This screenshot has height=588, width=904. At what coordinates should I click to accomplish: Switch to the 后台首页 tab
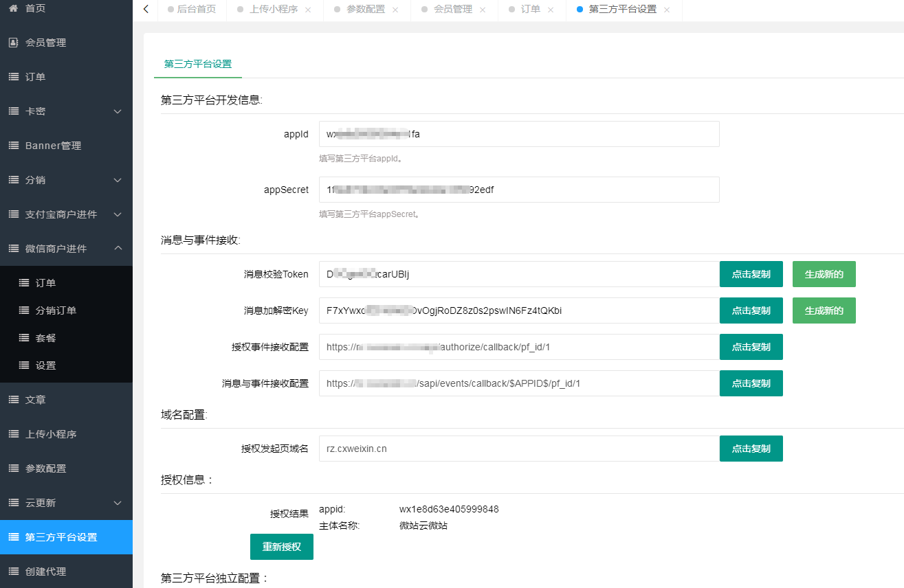[197, 10]
